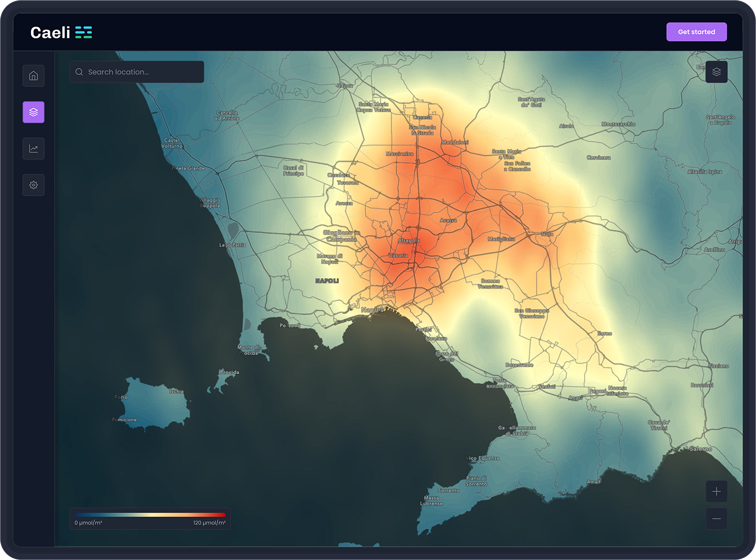Click the Fisciano map label
The width and height of the screenshot is (756, 560).
719,366
